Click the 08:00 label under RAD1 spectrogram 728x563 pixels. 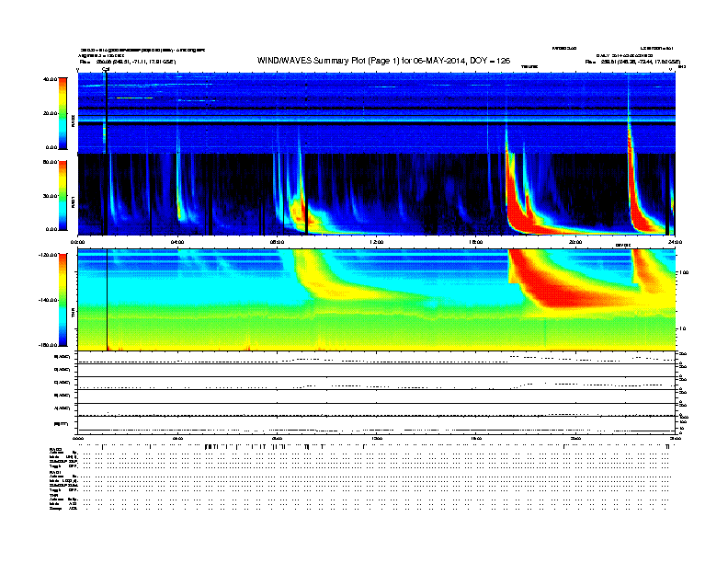click(x=277, y=242)
